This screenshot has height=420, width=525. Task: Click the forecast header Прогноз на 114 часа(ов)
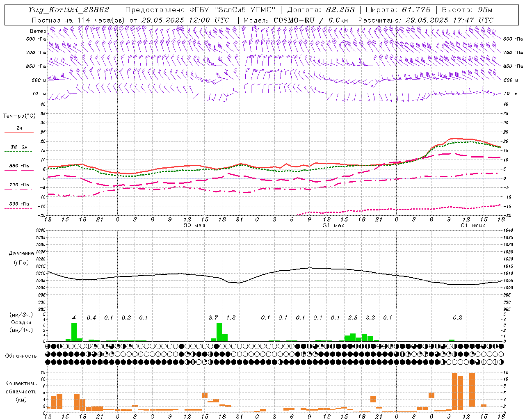click(x=79, y=20)
